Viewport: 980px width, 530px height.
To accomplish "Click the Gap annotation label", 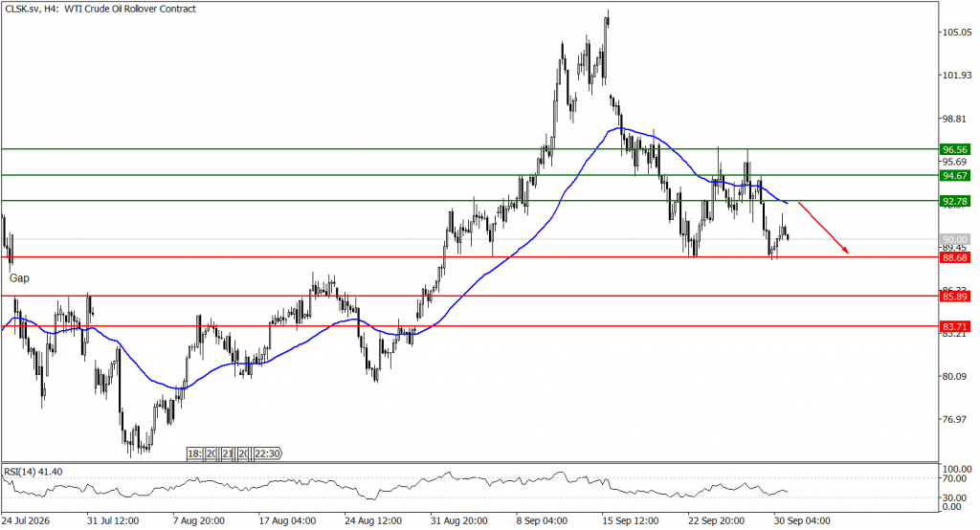I will 19,278.
